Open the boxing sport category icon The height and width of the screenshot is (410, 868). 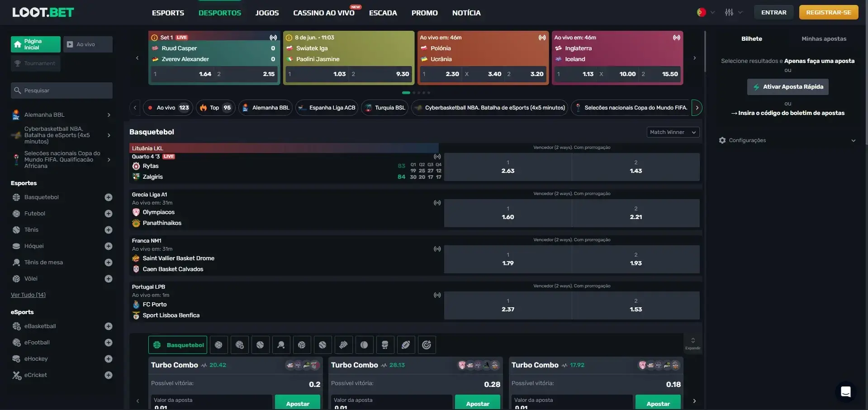385,344
